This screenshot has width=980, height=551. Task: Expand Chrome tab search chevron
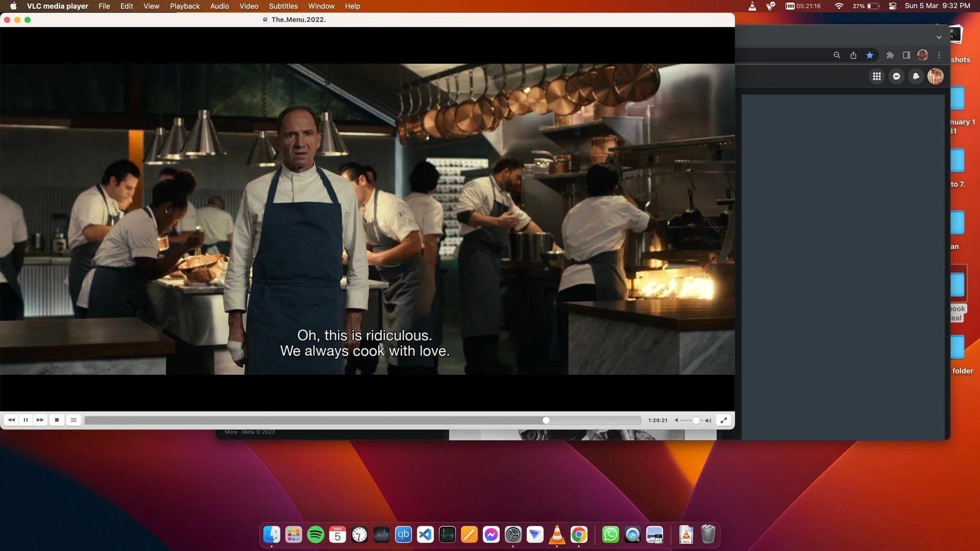click(939, 37)
